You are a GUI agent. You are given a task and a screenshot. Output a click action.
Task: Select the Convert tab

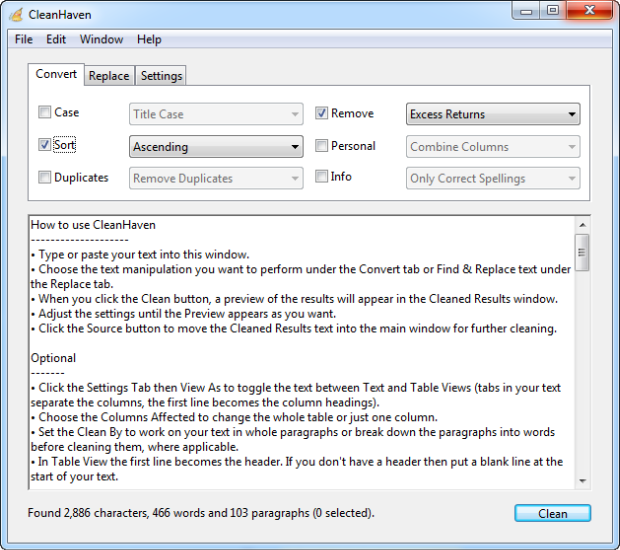[56, 74]
